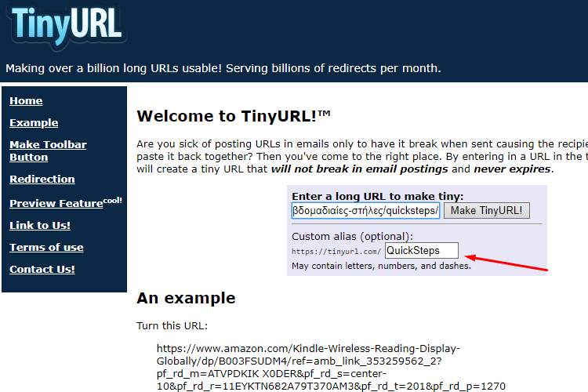Screen dimensions: 588x392
Task: Visit the Link to Us! page
Action: (x=40, y=226)
